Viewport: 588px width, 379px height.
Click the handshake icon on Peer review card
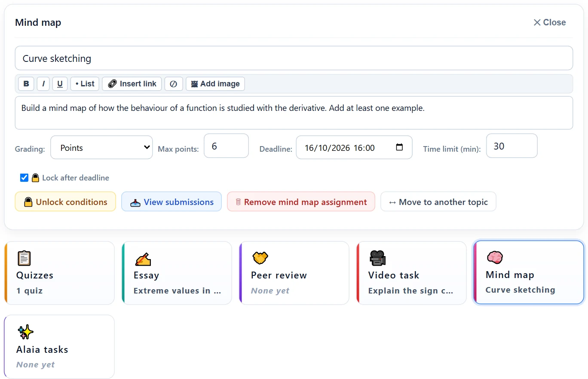click(x=260, y=258)
